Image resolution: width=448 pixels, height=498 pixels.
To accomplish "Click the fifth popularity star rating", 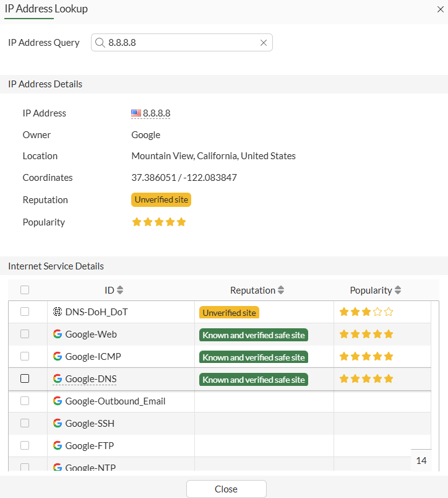I will (181, 221).
